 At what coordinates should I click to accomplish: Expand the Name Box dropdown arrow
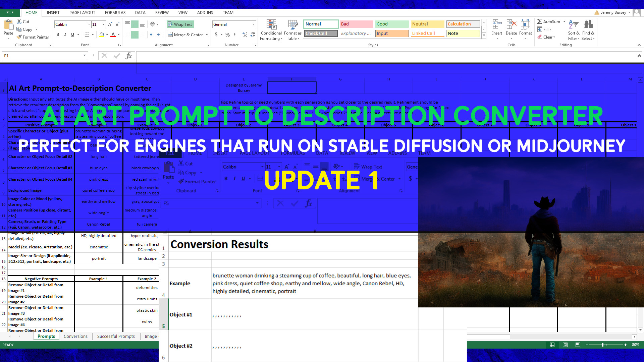pyautogui.click(x=85, y=56)
